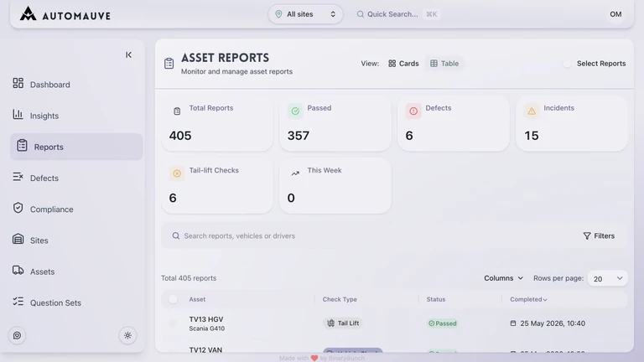Sort by the Status column header

tap(436, 299)
